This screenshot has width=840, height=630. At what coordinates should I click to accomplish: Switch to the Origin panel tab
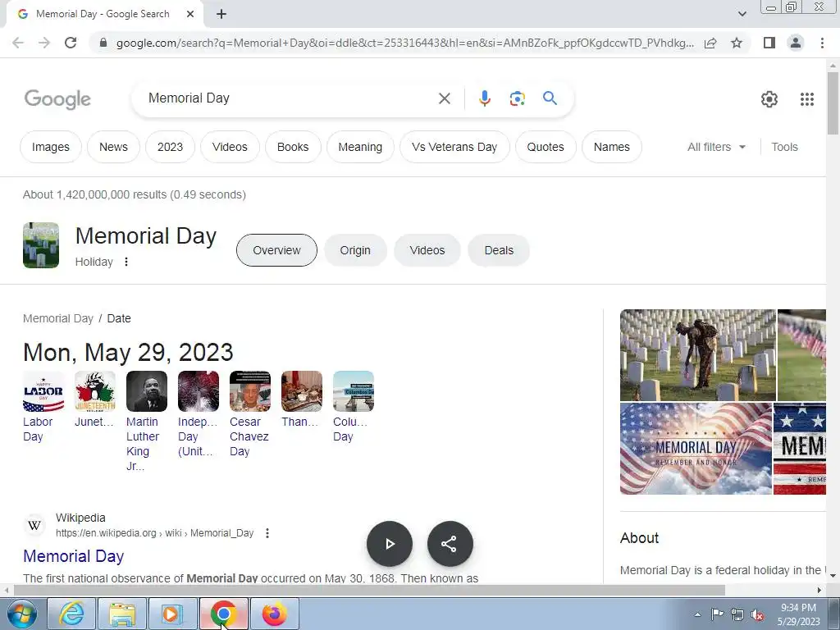pos(355,250)
